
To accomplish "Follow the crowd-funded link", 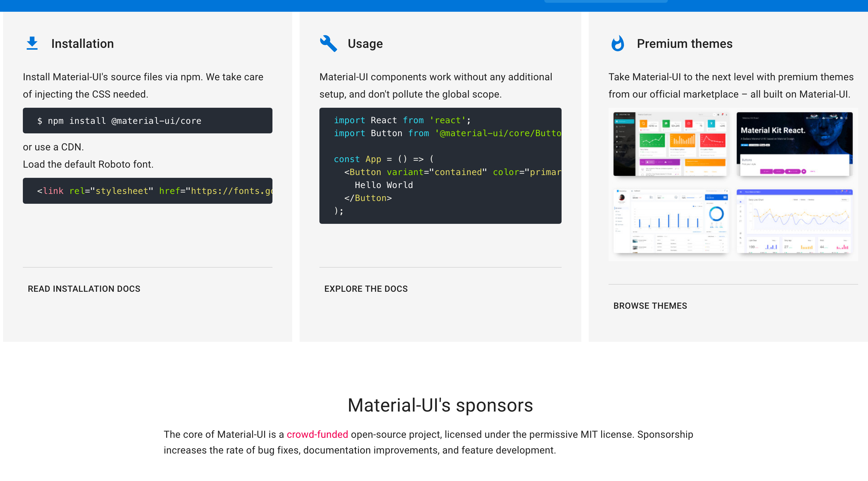I will coord(317,434).
